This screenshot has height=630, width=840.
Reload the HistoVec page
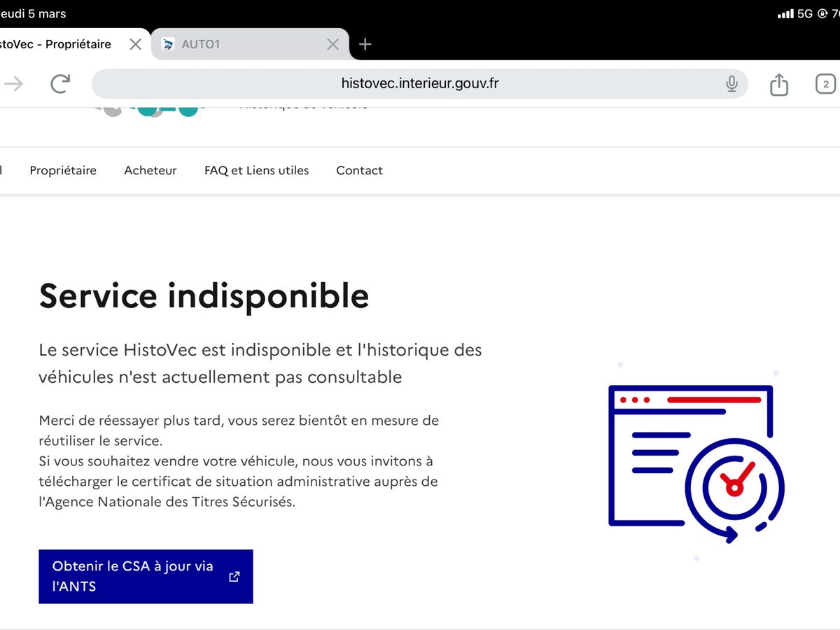click(61, 84)
